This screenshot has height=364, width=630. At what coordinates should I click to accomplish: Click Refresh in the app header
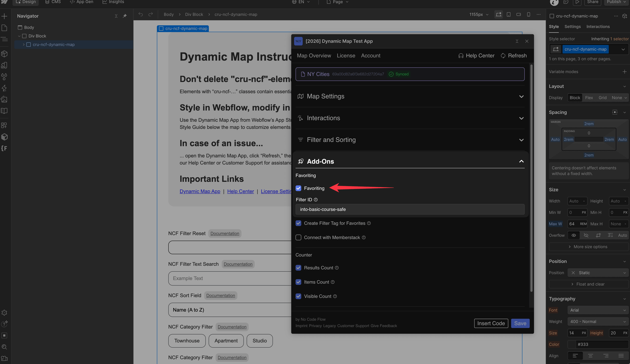[514, 56]
